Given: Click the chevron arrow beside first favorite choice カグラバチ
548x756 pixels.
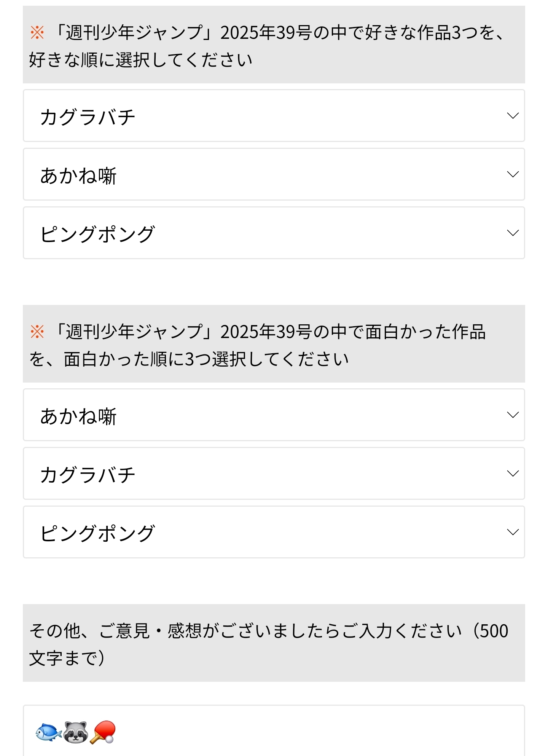Looking at the screenshot, I should point(513,116).
